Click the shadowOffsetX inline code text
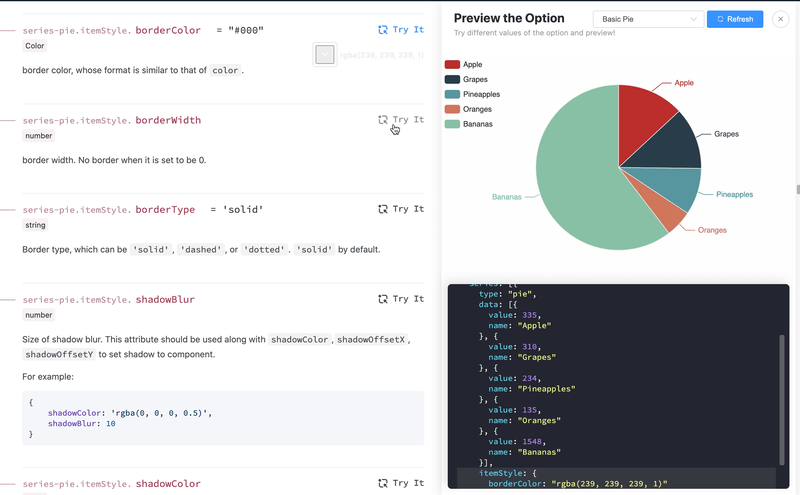 370,339
